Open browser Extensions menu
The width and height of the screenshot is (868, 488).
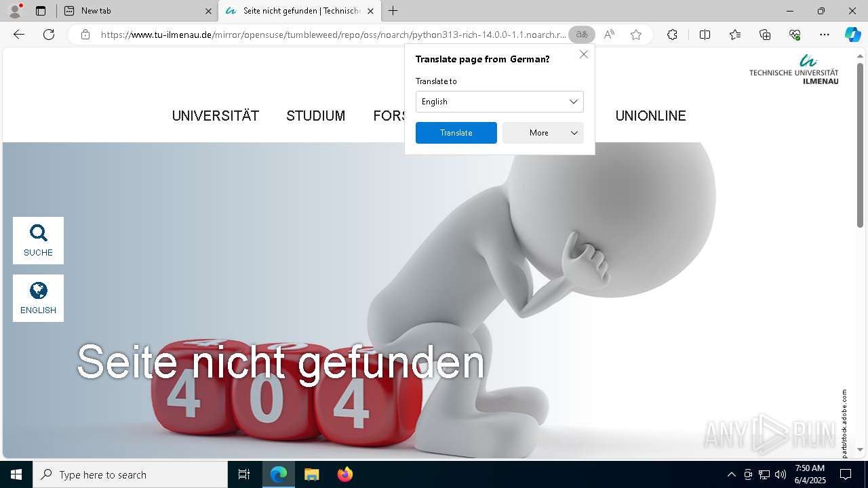672,35
